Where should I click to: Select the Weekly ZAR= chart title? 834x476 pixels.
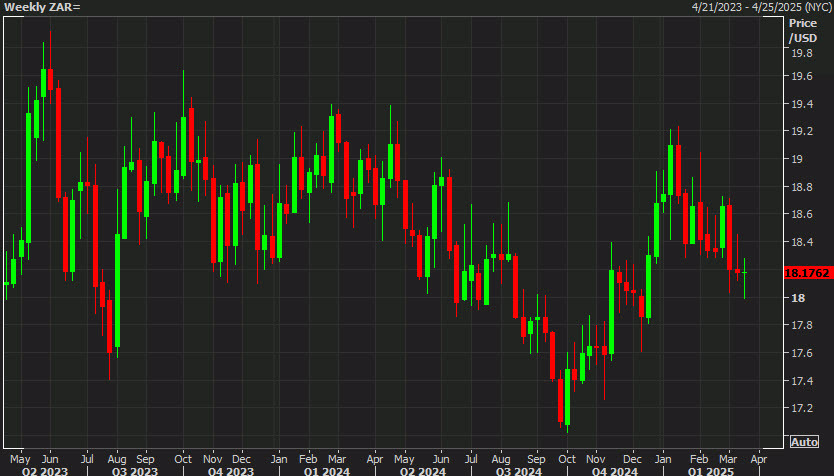coord(42,7)
